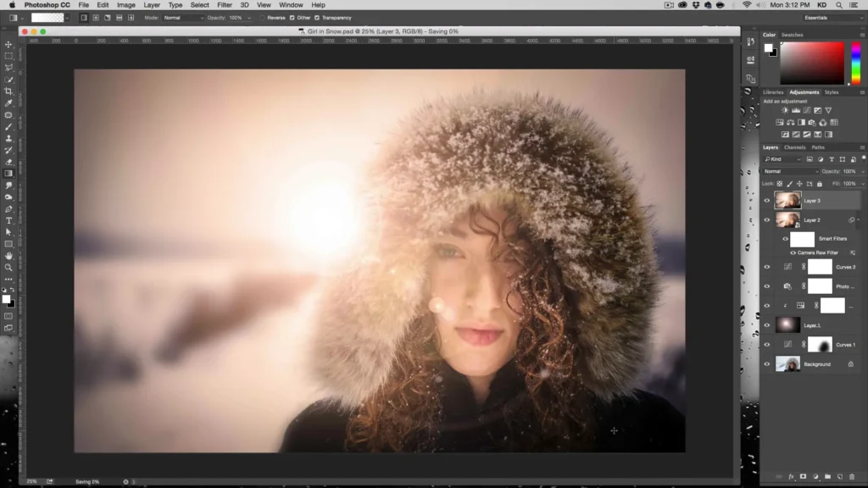Choose linear gradient style in options bar
The image size is (868, 488).
[84, 18]
